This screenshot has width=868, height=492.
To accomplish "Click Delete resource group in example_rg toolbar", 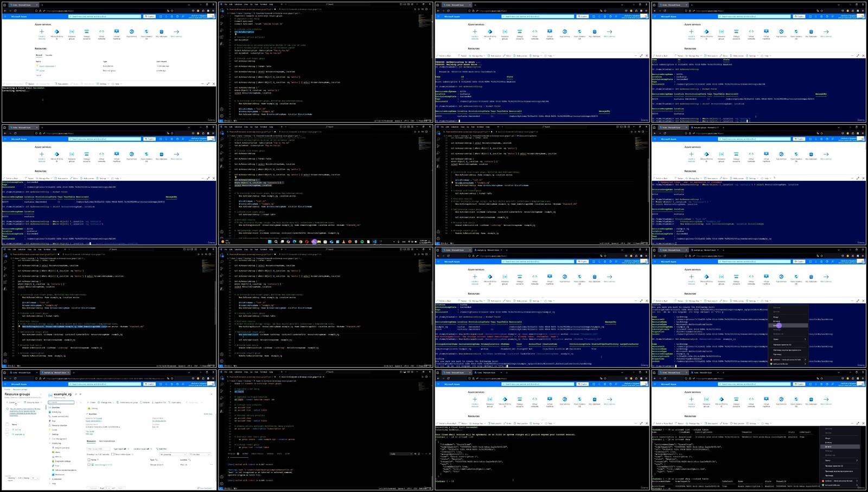I will point(127,402).
